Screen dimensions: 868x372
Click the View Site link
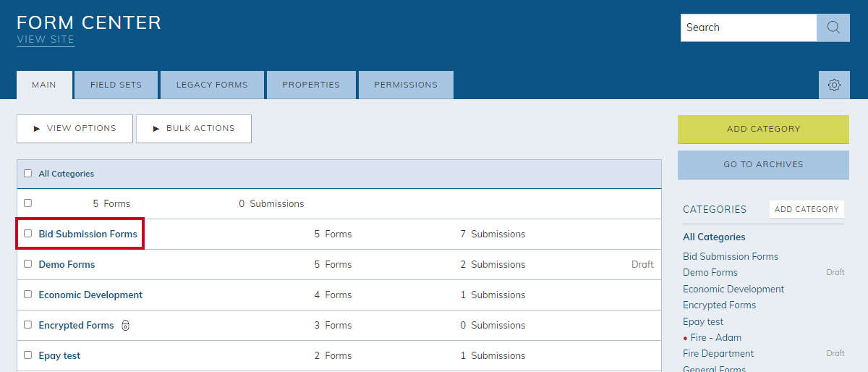point(46,40)
